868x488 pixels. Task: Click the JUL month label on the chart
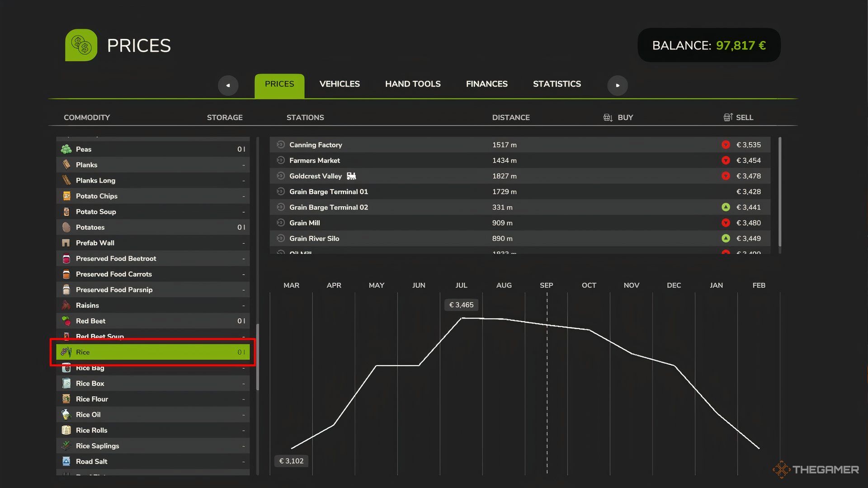461,285
